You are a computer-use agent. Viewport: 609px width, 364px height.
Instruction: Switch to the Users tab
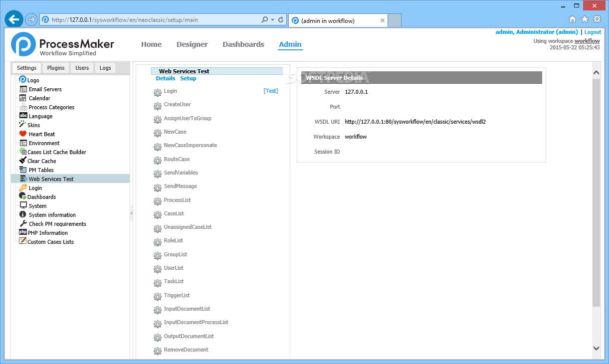pos(82,68)
